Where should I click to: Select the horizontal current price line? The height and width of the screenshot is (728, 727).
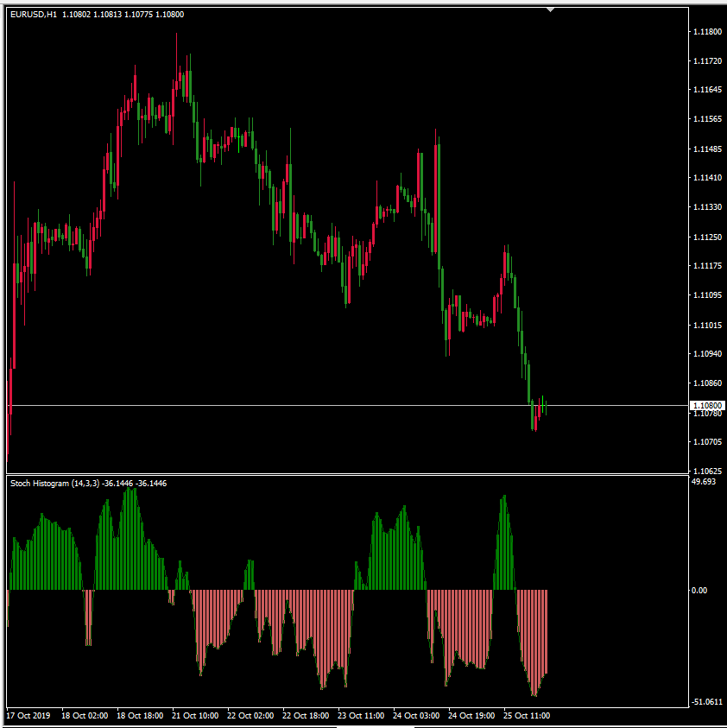pyautogui.click(x=259, y=405)
